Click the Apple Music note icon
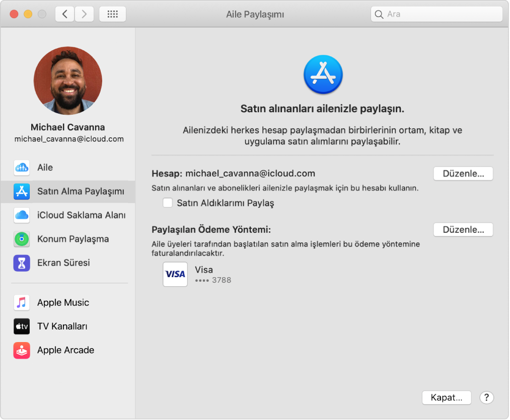 point(22,302)
